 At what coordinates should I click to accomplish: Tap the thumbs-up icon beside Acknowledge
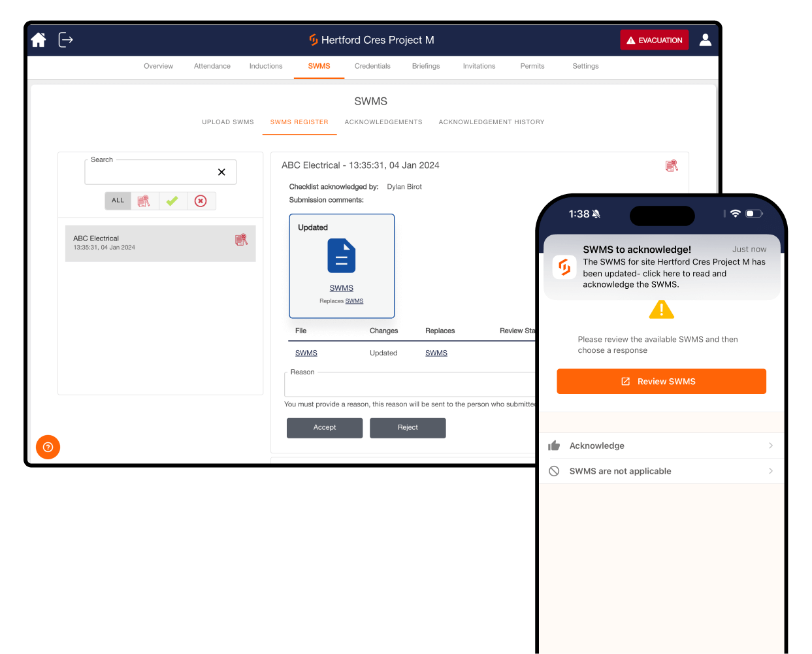point(554,445)
